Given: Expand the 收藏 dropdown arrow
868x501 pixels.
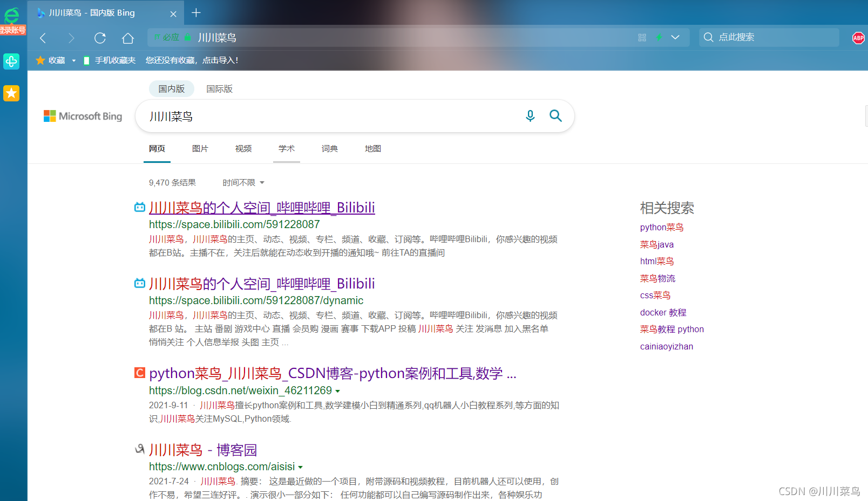Looking at the screenshot, I should (x=74, y=60).
